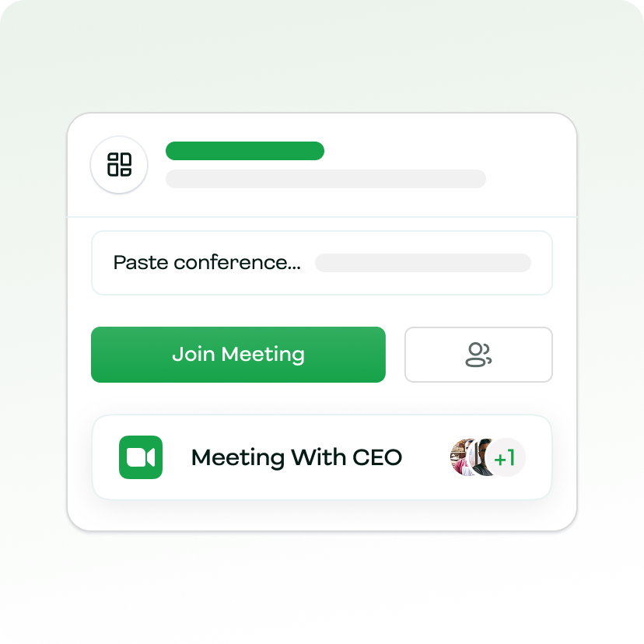This screenshot has width=644, height=644.
Task: Open the dashboard grid icon
Action: (119, 164)
